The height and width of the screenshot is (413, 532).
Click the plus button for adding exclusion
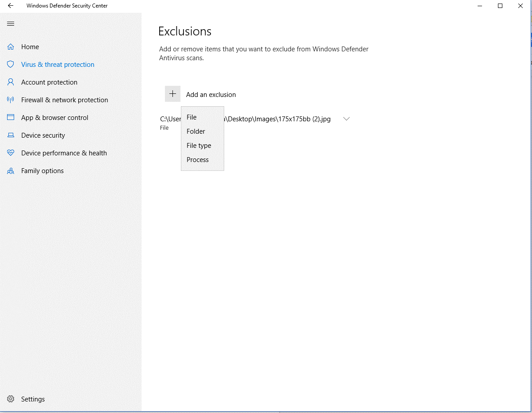172,94
